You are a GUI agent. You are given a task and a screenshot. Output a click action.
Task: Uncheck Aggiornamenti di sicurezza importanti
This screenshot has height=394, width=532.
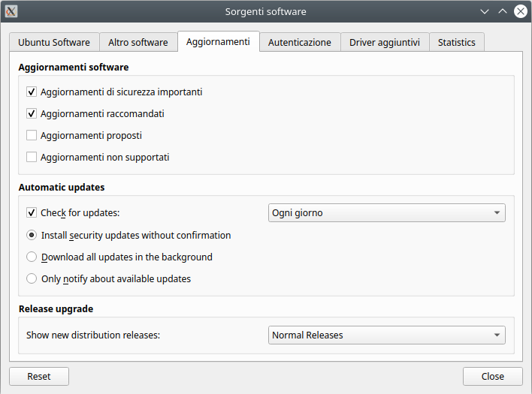32,92
